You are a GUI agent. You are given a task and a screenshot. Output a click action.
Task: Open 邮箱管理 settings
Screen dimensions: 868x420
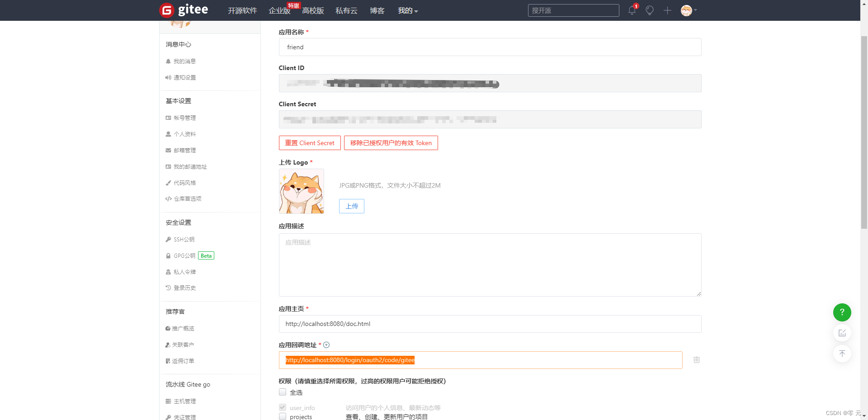point(184,150)
